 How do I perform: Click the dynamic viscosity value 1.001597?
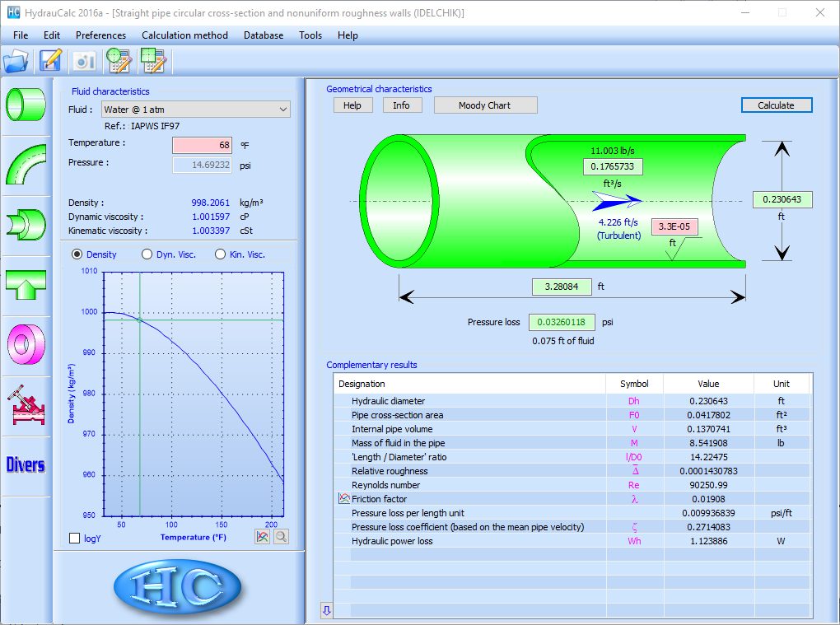pos(211,217)
